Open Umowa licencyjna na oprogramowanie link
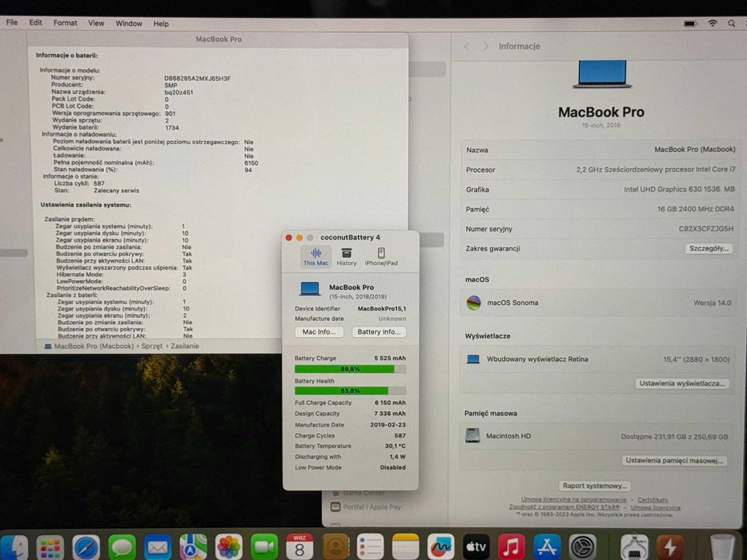 (573, 499)
